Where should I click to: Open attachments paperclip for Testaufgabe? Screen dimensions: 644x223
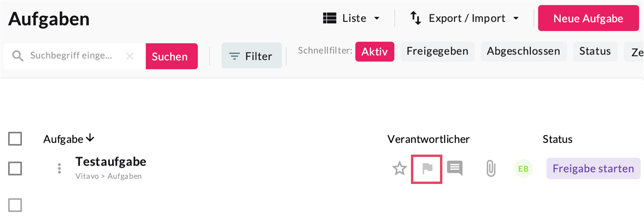point(491,168)
